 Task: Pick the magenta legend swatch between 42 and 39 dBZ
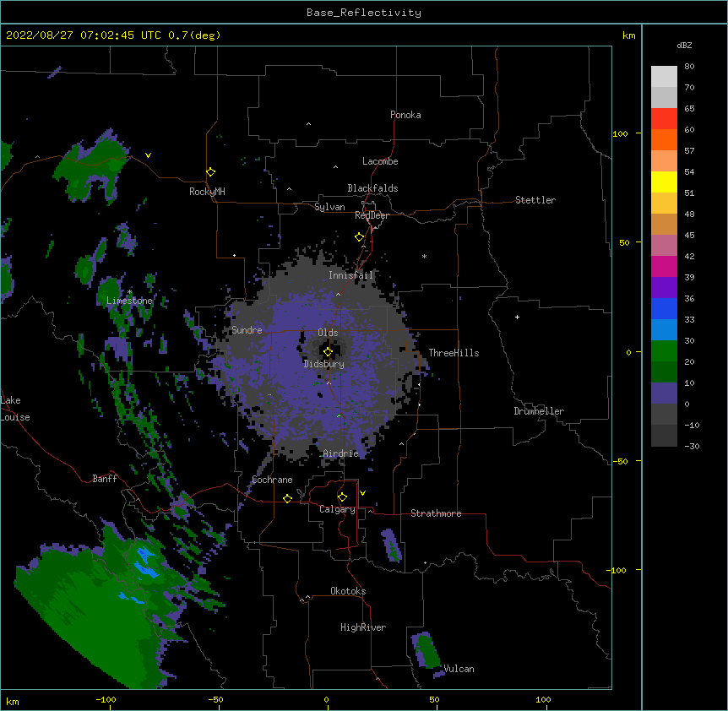pyautogui.click(x=664, y=266)
